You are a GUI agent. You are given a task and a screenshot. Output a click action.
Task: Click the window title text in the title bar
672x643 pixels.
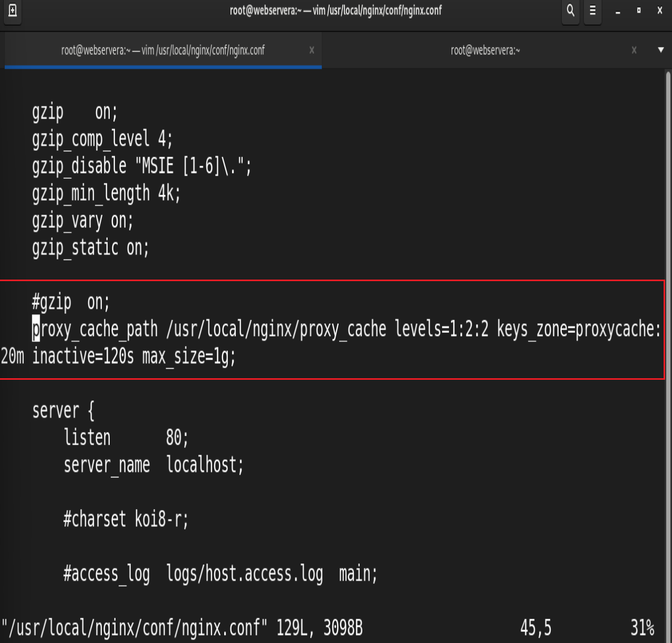tap(335, 11)
